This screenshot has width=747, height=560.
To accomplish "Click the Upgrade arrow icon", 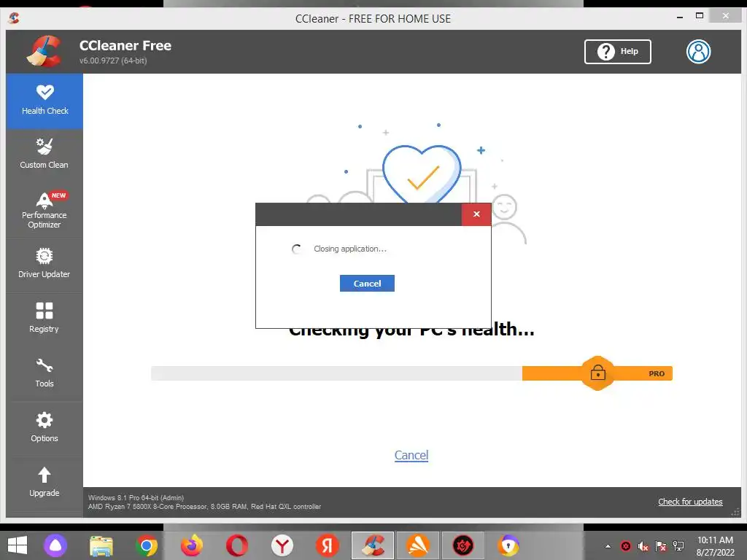I will point(44,475).
